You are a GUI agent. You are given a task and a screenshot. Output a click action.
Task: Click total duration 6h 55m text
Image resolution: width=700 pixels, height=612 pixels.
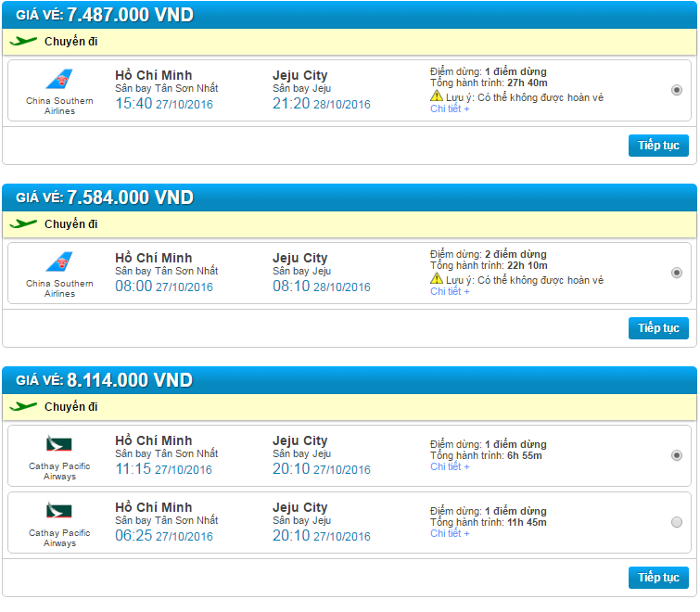[525, 456]
